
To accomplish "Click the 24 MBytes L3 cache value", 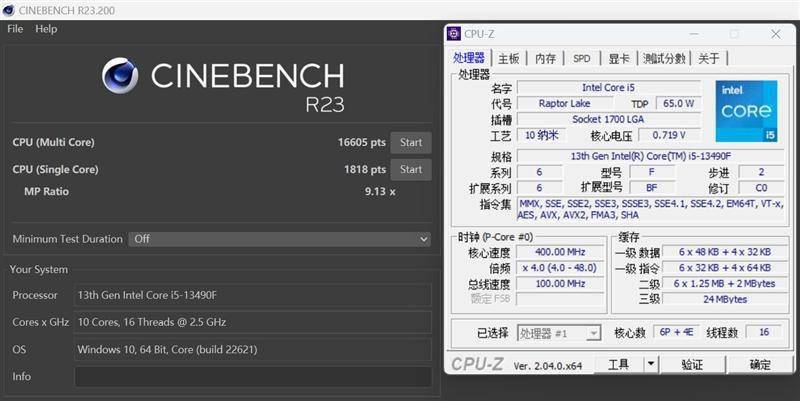I will (x=725, y=299).
